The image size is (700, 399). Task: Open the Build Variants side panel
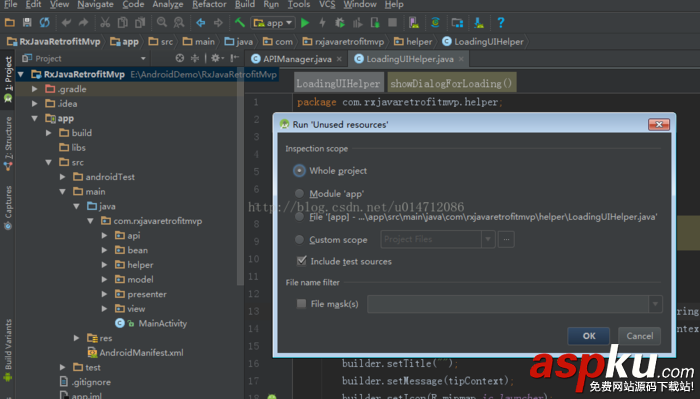click(x=8, y=351)
